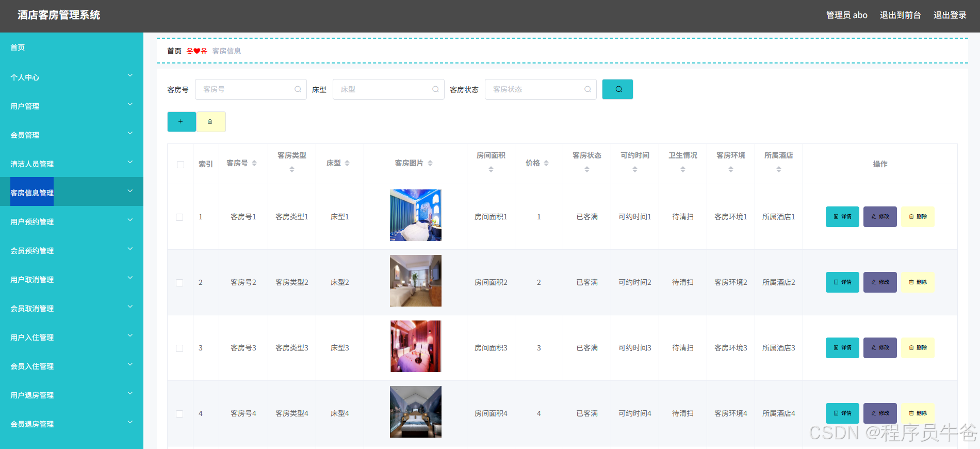Expand 用户预约管理 sidebar menu
The width and height of the screenshot is (980, 449).
(72, 221)
